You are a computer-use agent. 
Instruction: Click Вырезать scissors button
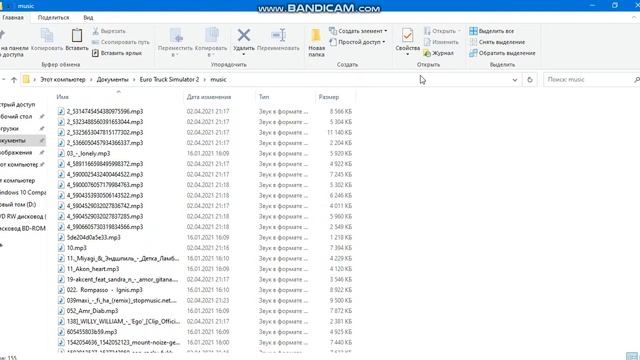point(109,31)
